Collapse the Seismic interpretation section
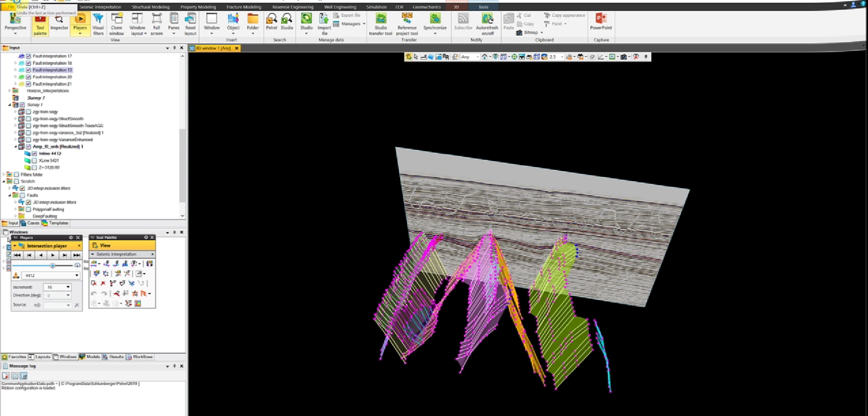This screenshot has width=868, height=416. (x=92, y=254)
